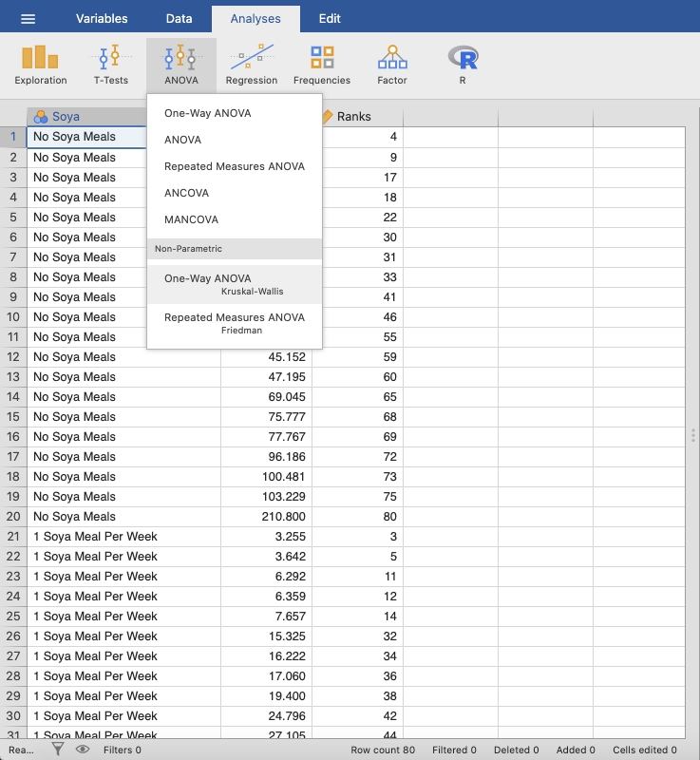Close the ANOVA analyses menu
Screen dimensions: 700x760
pos(181,65)
